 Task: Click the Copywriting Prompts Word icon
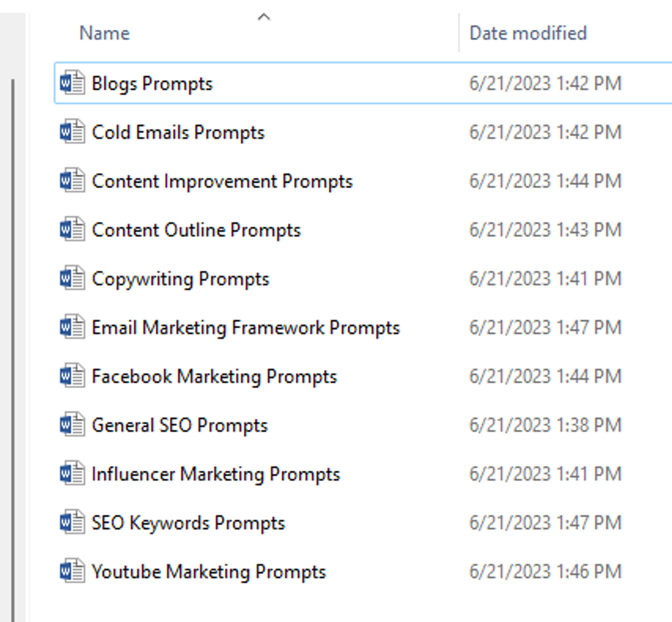point(72,278)
